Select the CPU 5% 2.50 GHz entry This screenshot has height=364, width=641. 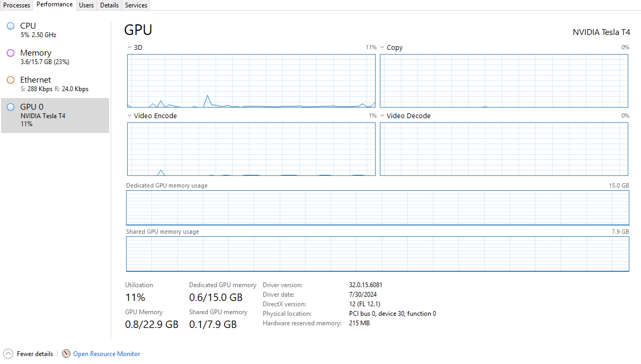55,30
